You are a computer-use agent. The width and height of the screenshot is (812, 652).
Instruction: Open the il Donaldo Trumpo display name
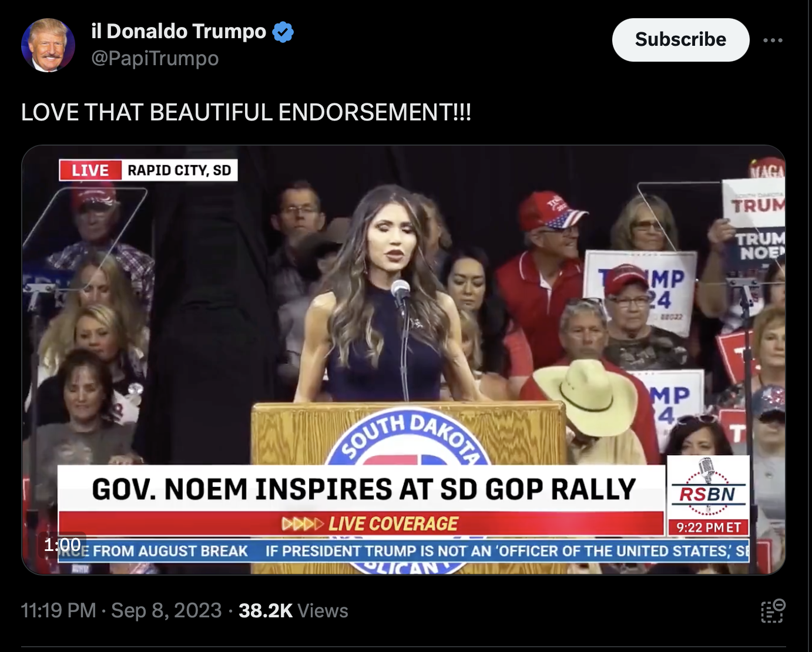pos(179,31)
